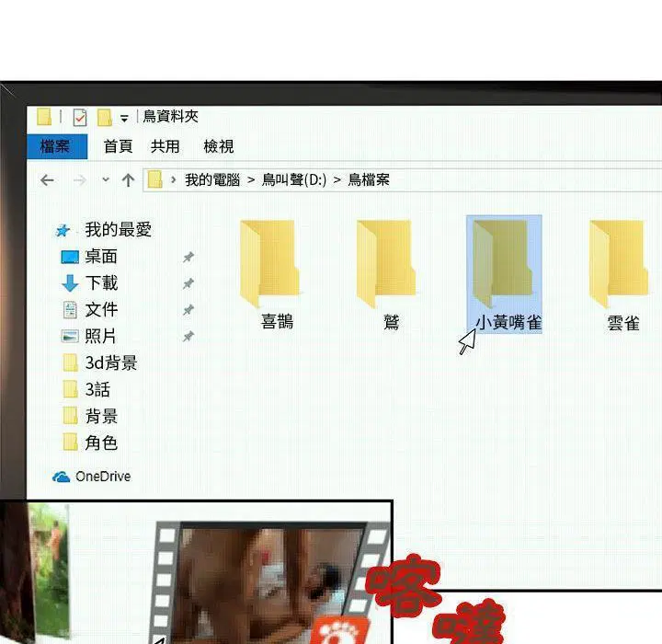Image resolution: width=662 pixels, height=644 pixels.
Task: Go up one folder level
Action: pyautogui.click(x=128, y=180)
